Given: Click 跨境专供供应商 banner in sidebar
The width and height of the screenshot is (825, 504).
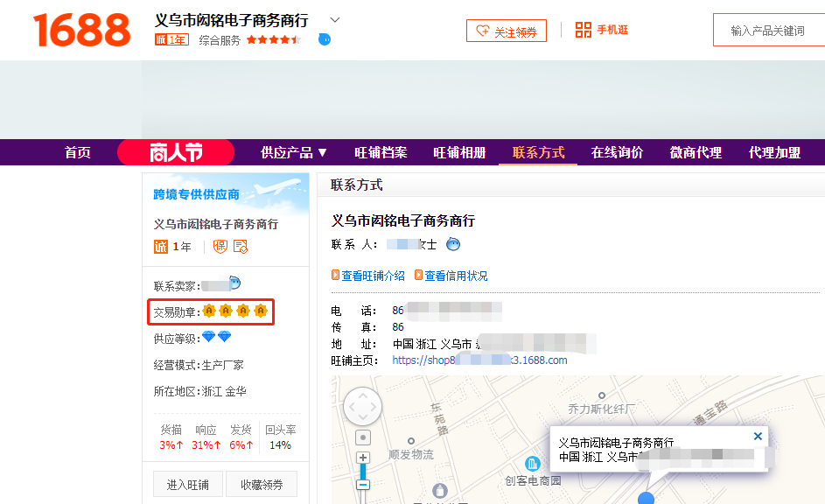Looking at the screenshot, I should [x=226, y=194].
